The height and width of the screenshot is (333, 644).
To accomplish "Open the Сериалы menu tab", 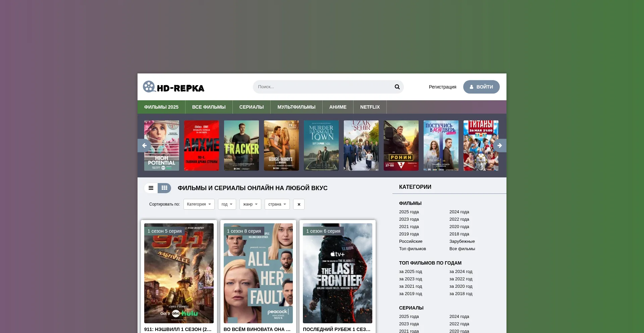I will click(252, 107).
